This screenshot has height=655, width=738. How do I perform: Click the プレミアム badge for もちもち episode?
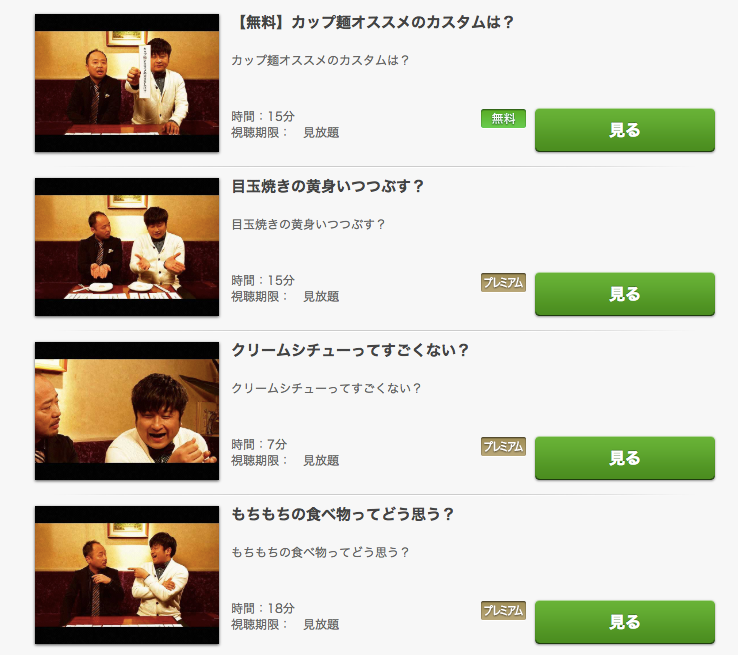point(503,610)
